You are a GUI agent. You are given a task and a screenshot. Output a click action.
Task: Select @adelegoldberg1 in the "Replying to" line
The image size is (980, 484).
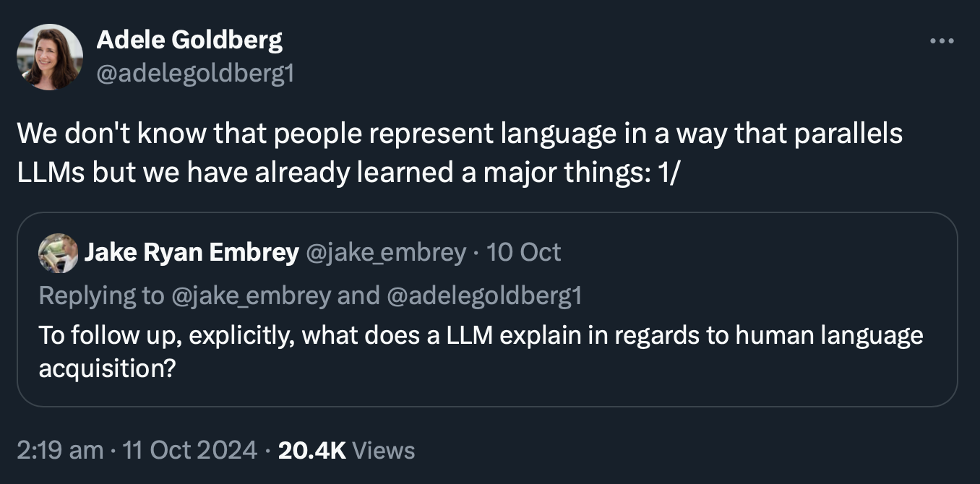(x=484, y=295)
